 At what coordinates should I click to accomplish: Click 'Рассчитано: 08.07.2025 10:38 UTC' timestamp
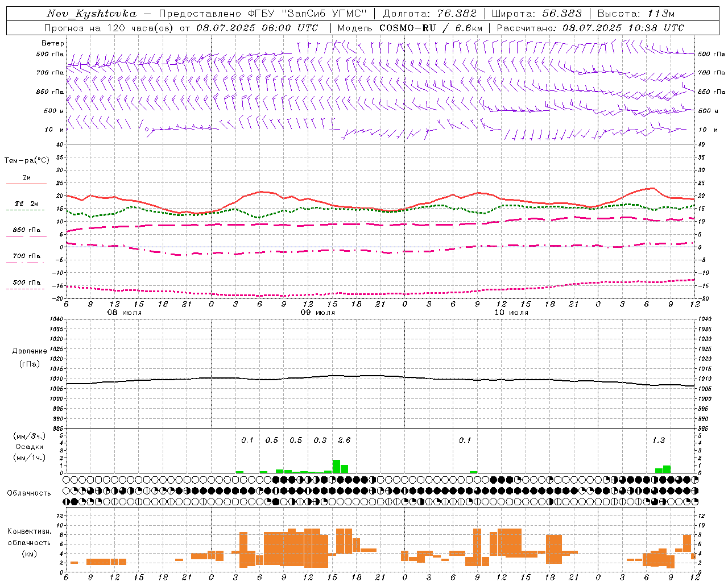point(590,28)
